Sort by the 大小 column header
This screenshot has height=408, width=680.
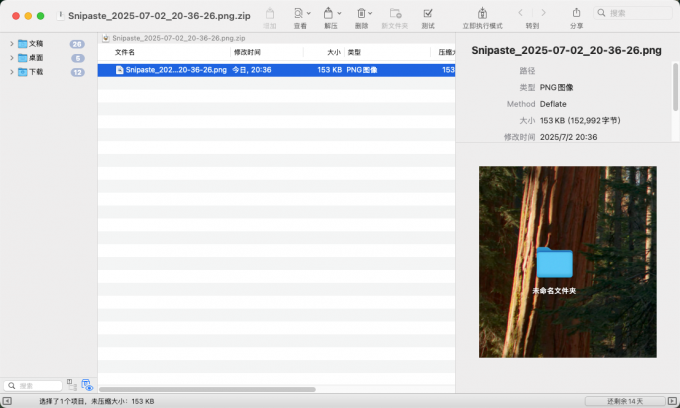[x=333, y=52]
